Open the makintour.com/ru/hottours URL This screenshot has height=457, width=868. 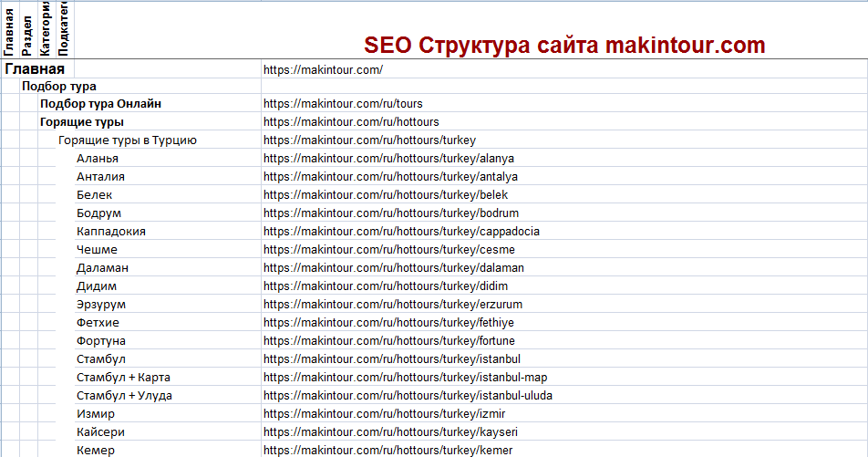pos(351,122)
